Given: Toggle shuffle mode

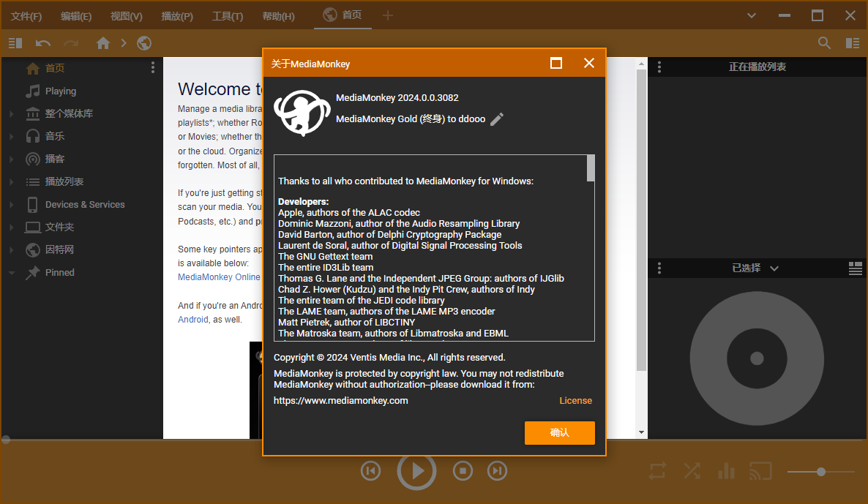Looking at the screenshot, I should click(x=692, y=471).
